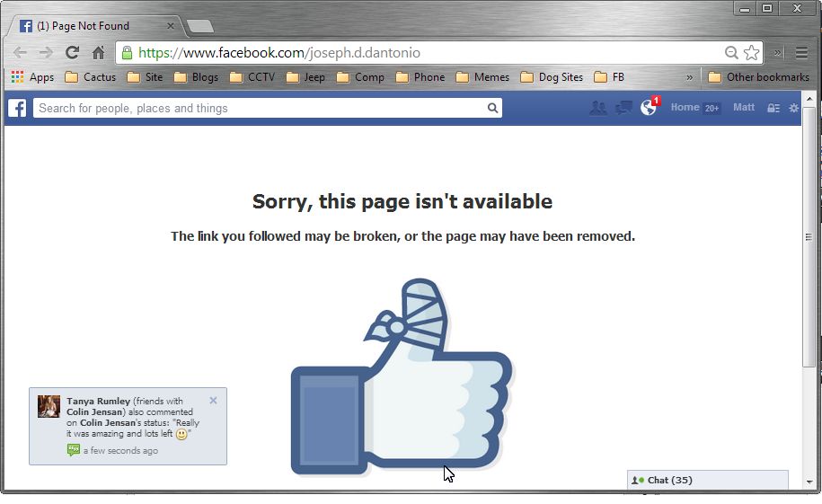The height and width of the screenshot is (504, 822).
Task: Open the globe notifications icon
Action: [x=649, y=108]
